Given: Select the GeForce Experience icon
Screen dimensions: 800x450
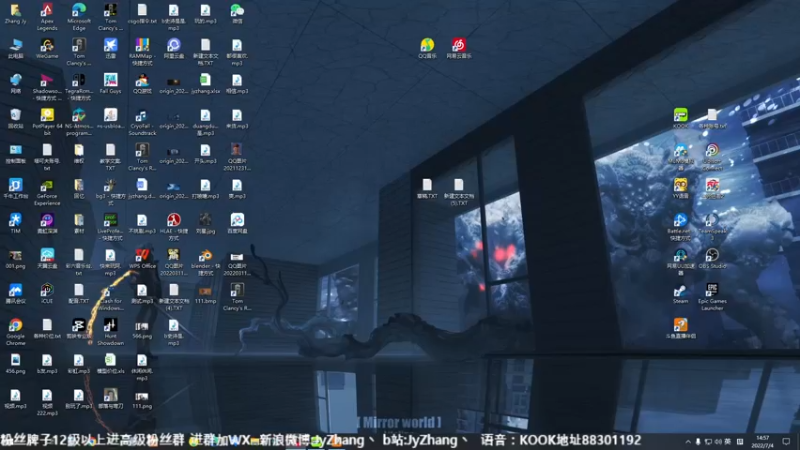Looking at the screenshot, I should tap(47, 192).
